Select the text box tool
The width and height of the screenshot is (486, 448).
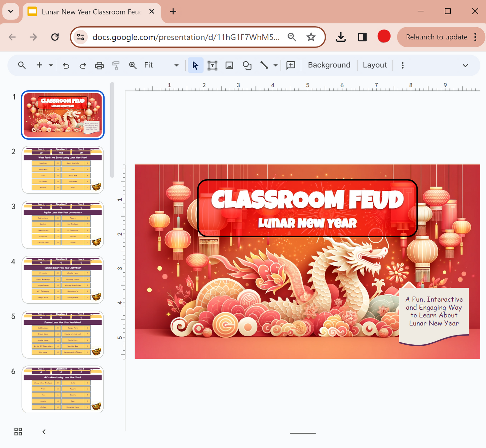(213, 65)
